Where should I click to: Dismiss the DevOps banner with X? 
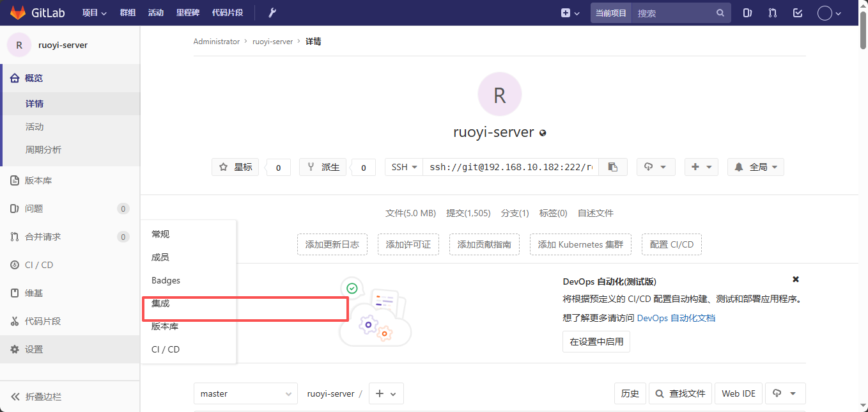coord(796,280)
